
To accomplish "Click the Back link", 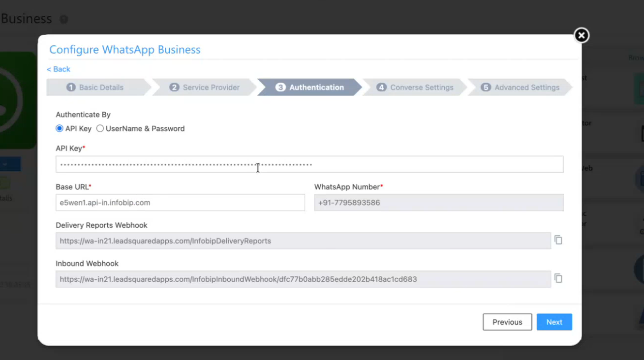I will coord(59,69).
